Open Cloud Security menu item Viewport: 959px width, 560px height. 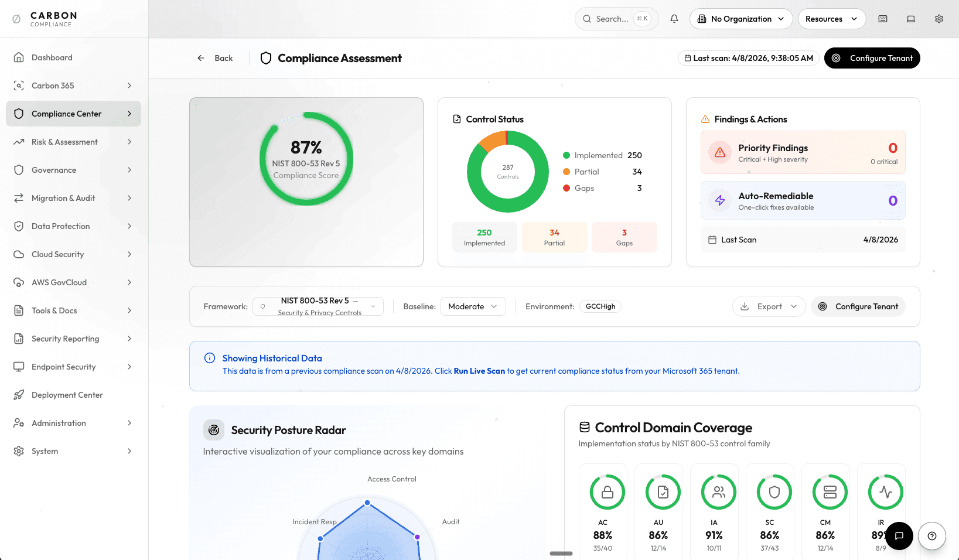(x=73, y=254)
